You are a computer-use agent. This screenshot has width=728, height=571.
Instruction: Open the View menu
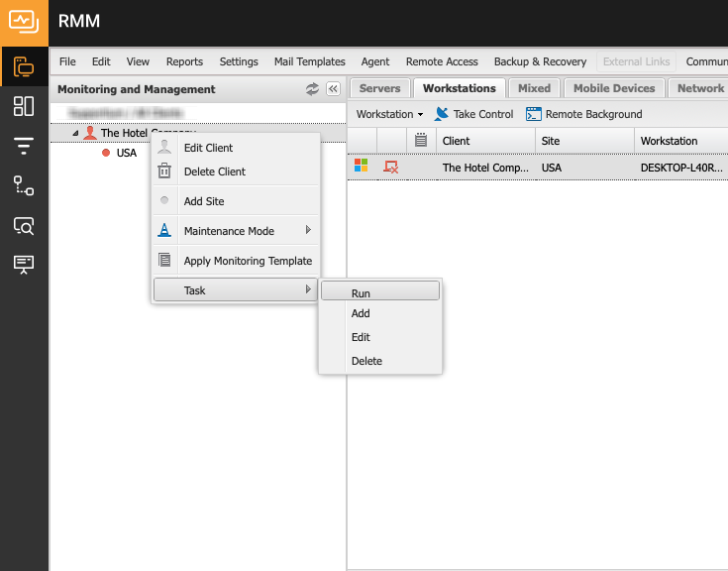tap(138, 61)
